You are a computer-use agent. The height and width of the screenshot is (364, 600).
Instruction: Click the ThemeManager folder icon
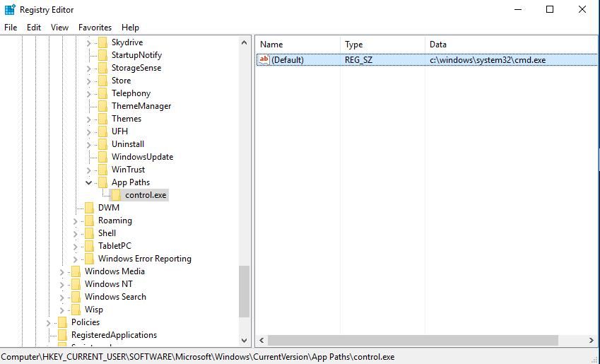pyautogui.click(x=102, y=106)
